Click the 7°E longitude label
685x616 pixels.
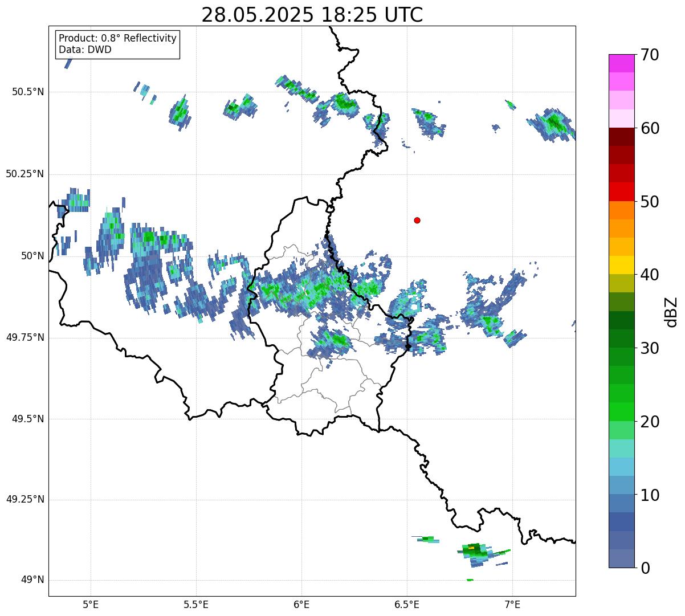[x=513, y=604]
